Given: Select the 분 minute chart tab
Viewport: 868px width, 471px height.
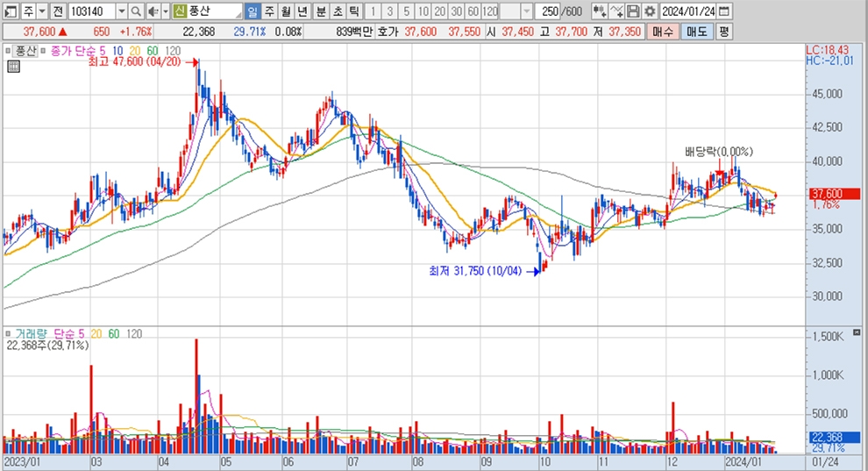Looking at the screenshot, I should pyautogui.click(x=320, y=11).
